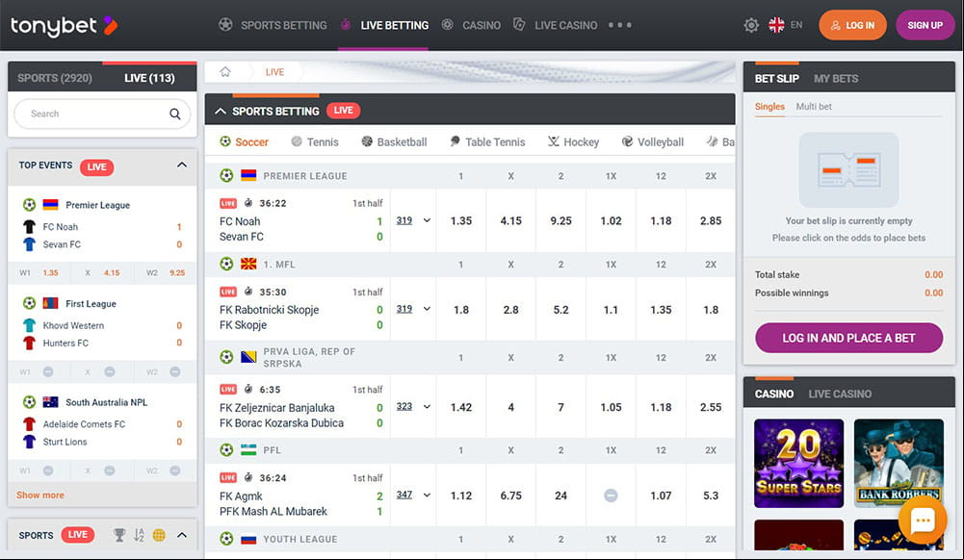Click the soccer ball icon beside PFL league

(x=226, y=450)
